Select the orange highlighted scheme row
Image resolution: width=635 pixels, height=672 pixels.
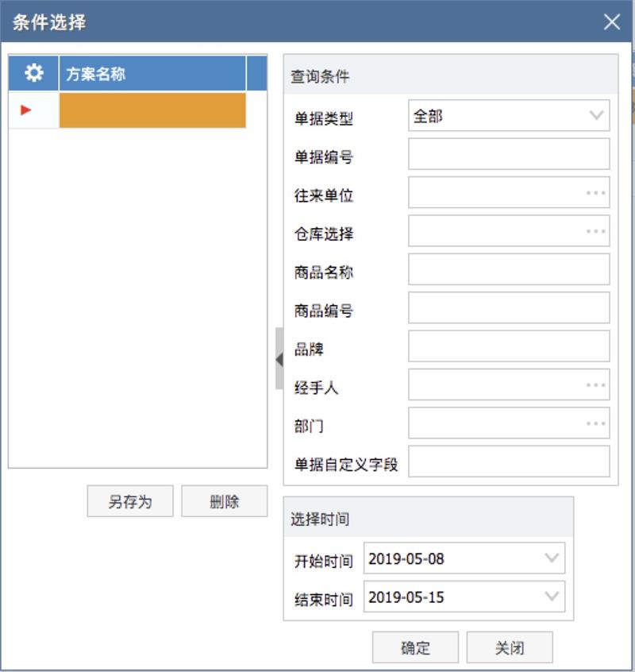pyautogui.click(x=152, y=110)
